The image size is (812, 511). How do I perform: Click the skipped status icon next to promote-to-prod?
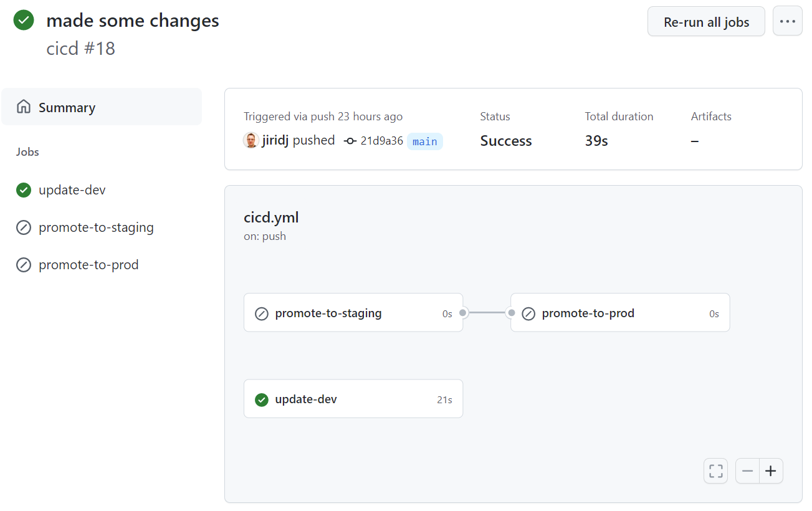[23, 264]
